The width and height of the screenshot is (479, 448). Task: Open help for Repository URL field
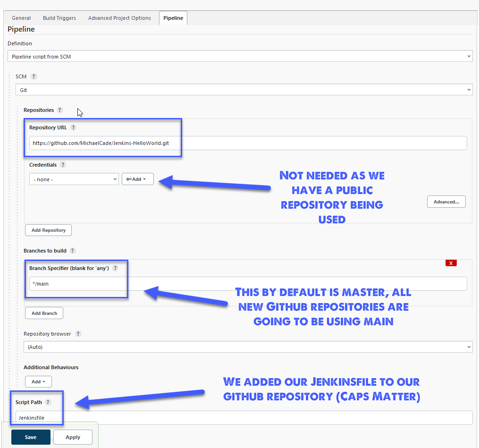click(x=73, y=127)
